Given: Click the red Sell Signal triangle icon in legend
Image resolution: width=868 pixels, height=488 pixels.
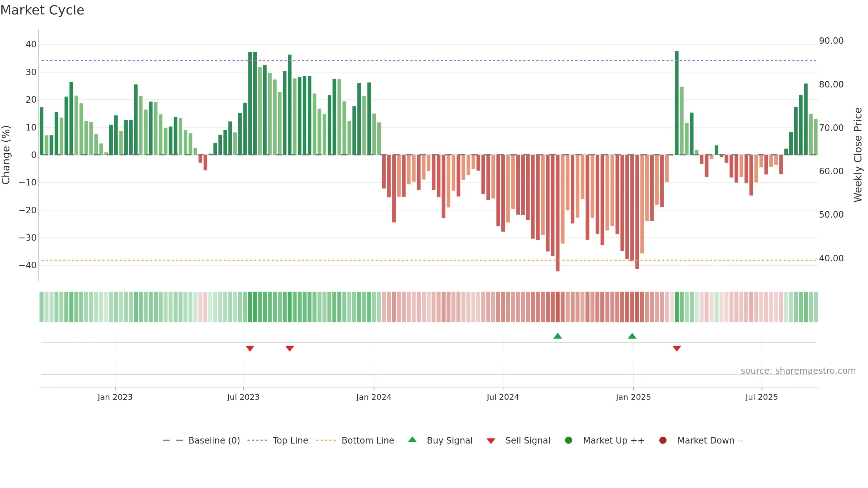Looking at the screenshot, I should pyautogui.click(x=491, y=441).
